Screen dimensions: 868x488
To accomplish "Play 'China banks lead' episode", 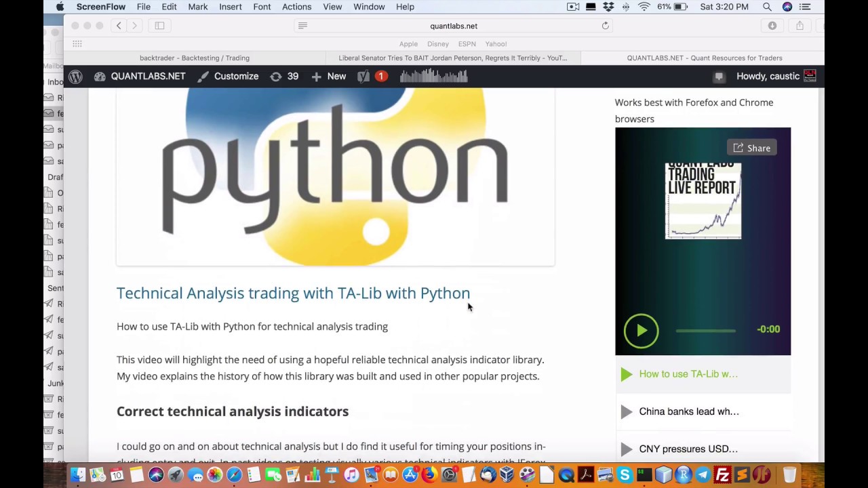I will click(703, 411).
